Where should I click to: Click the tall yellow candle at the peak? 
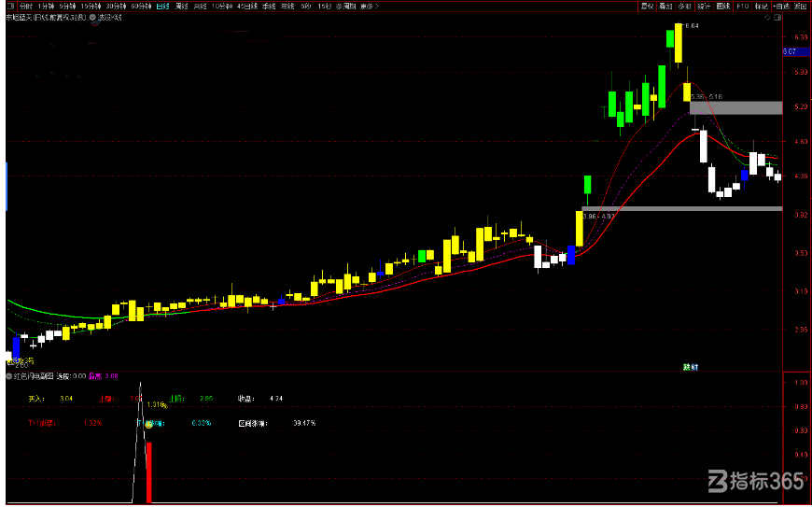(x=679, y=42)
